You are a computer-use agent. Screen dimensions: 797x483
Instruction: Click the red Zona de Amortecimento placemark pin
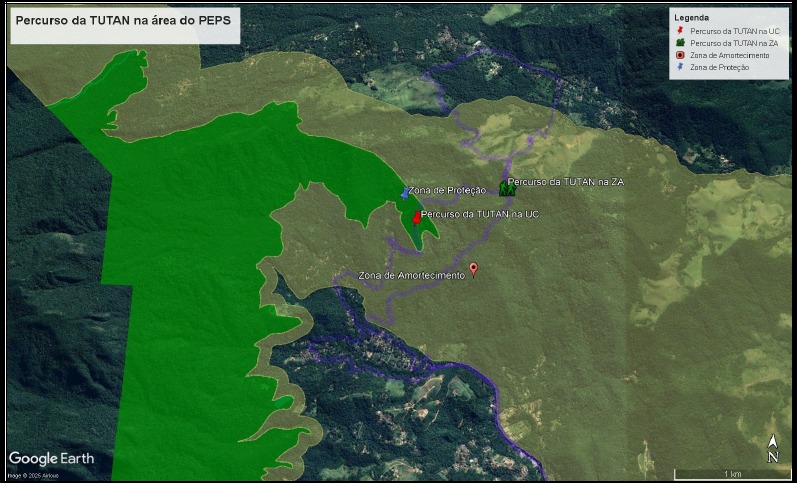[474, 269]
